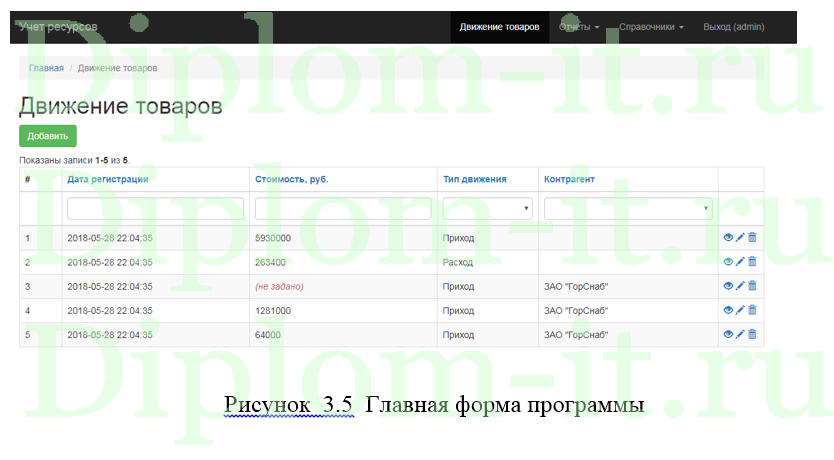Focus the Дата регистрации filter field
The width and height of the screenshot is (834, 460).
(155, 208)
